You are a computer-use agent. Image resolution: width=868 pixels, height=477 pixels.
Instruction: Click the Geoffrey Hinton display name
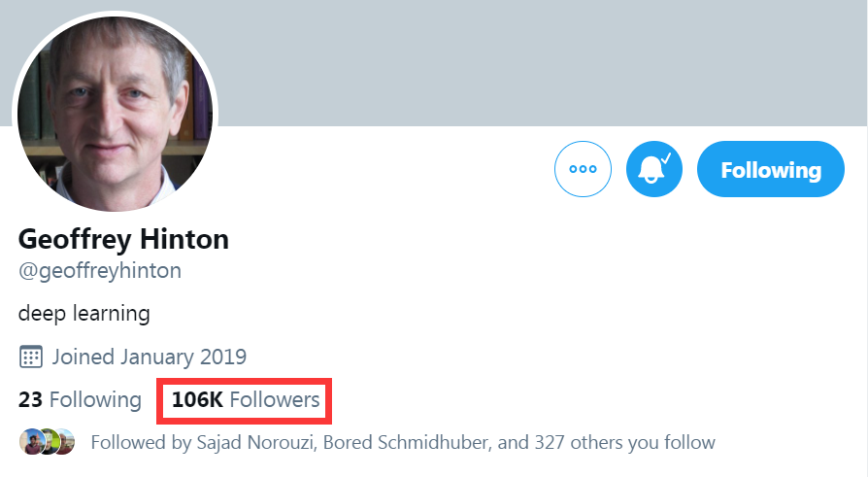click(123, 239)
